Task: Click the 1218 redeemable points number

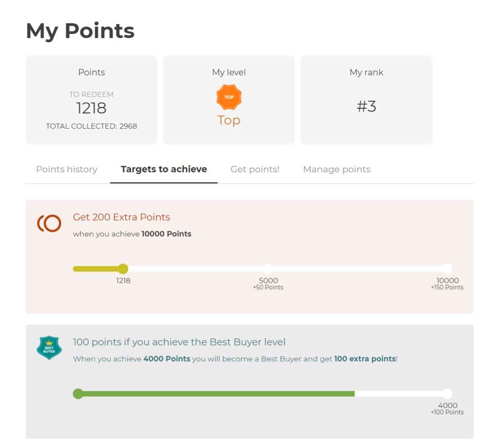Action: [x=91, y=108]
